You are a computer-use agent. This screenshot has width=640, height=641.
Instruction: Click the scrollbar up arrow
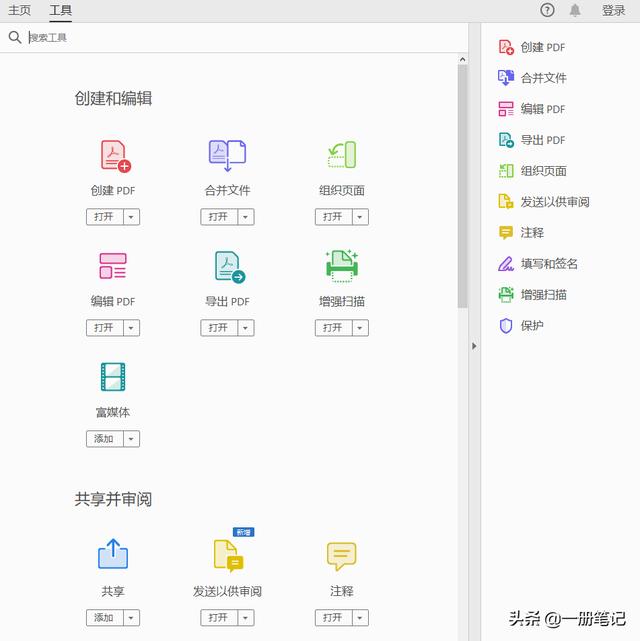462,60
